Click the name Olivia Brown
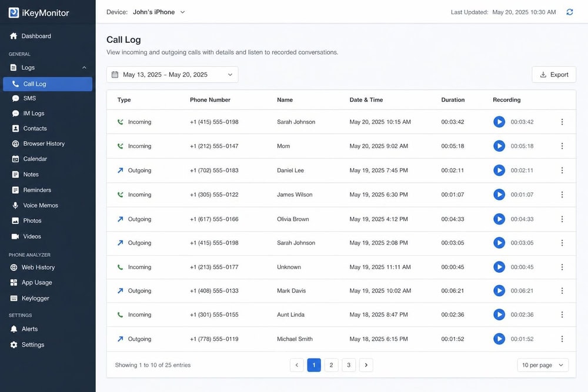Image resolution: width=588 pixels, height=392 pixels. [x=293, y=219]
